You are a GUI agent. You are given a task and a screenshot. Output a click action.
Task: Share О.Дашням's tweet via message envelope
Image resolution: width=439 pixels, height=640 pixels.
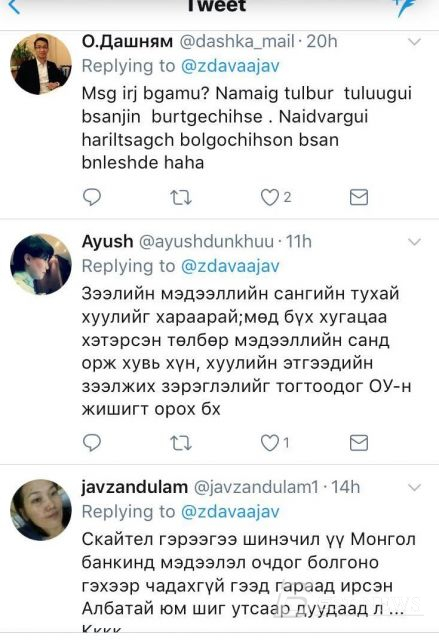tap(359, 198)
